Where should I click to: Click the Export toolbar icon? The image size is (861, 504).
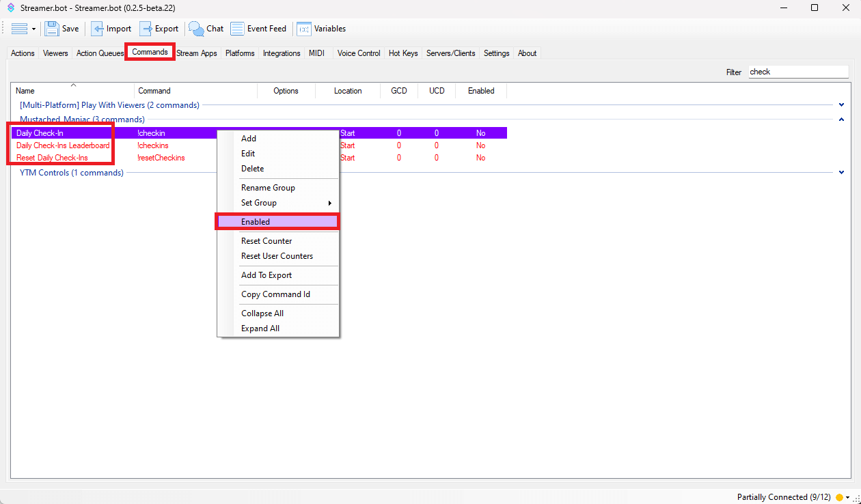[x=146, y=29]
